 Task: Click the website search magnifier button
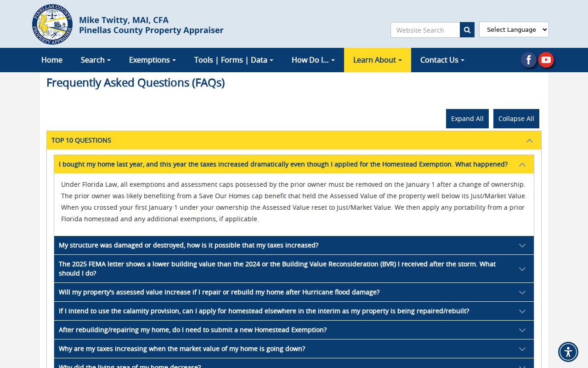tap(467, 30)
